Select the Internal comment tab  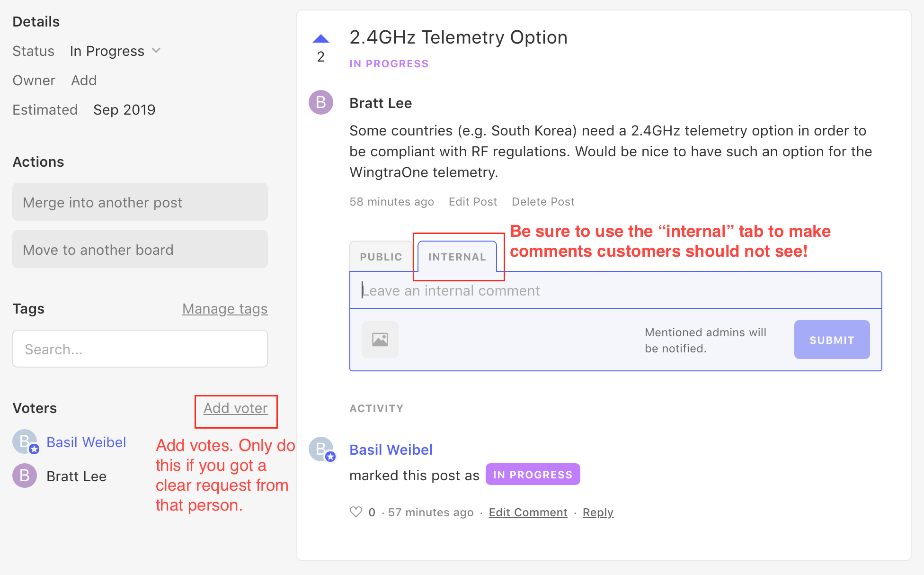[457, 257]
